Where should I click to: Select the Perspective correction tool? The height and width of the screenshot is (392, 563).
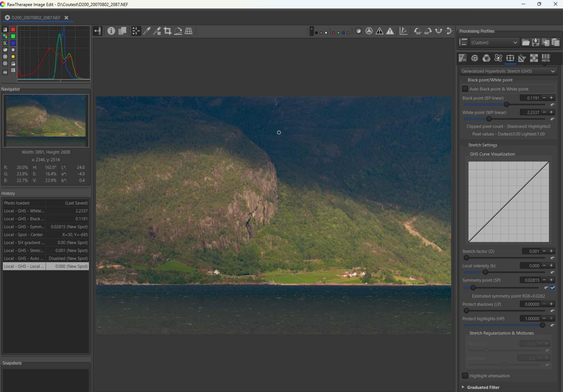click(x=189, y=31)
